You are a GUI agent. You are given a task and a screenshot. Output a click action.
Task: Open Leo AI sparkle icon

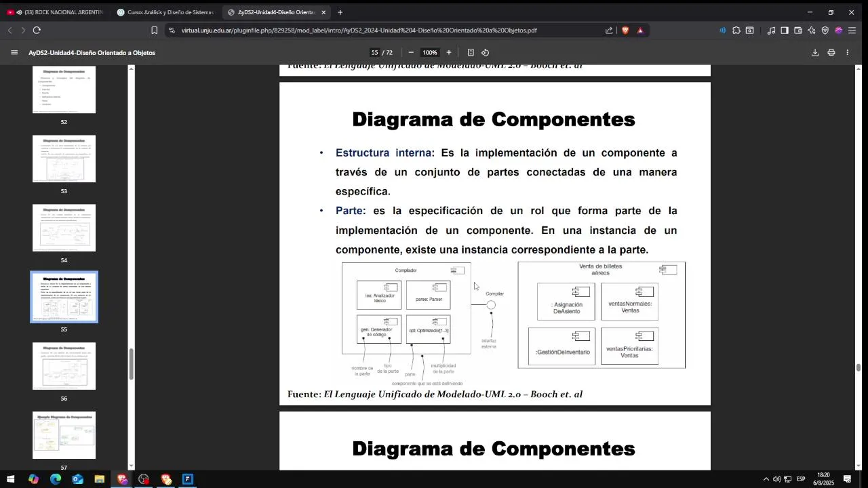(812, 30)
